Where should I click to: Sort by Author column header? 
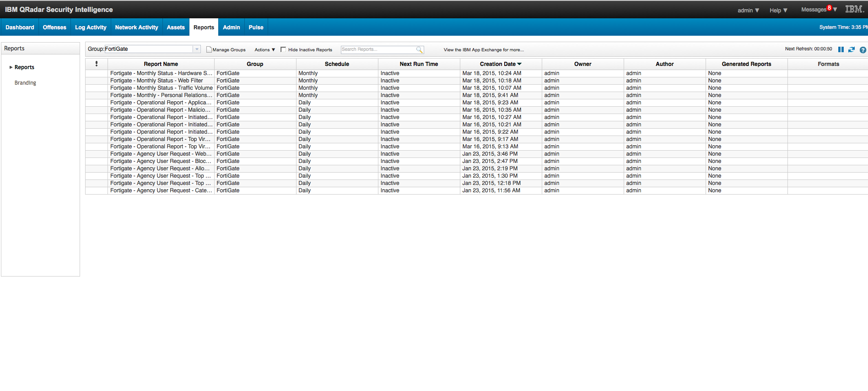tap(664, 64)
